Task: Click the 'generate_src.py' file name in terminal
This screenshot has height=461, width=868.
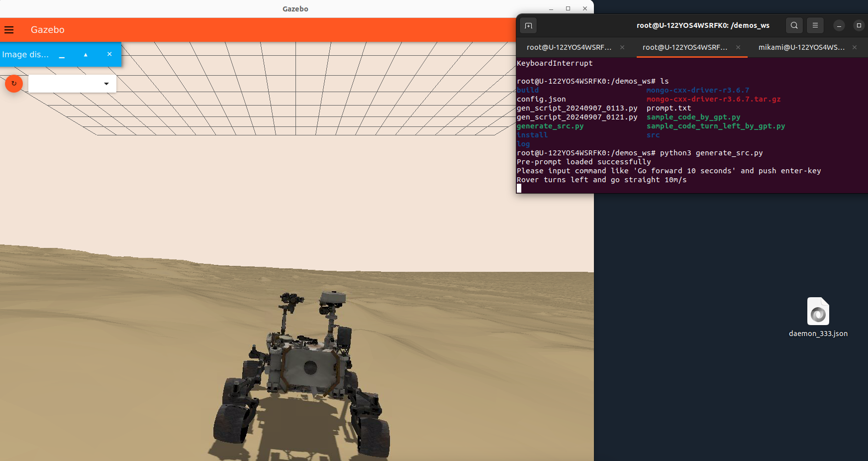Action: coord(550,126)
